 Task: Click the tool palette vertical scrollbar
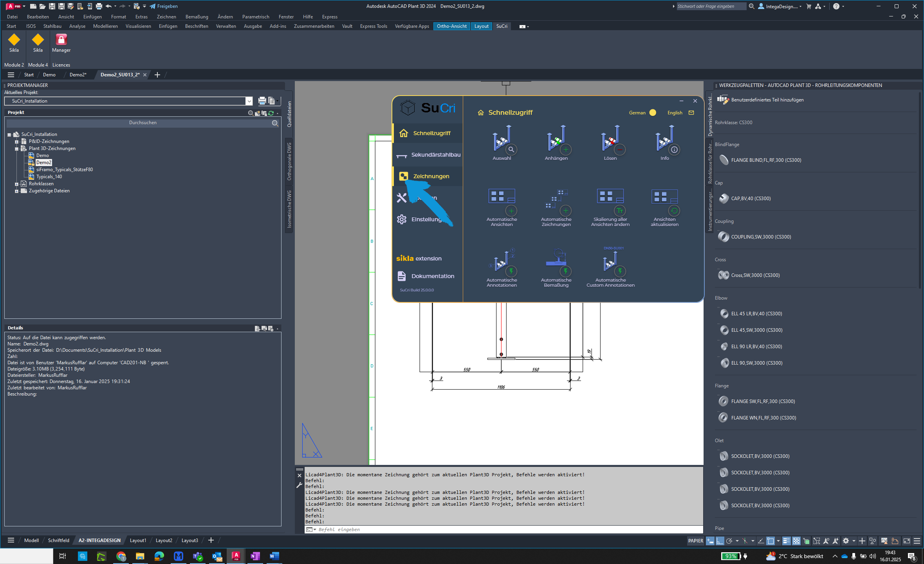click(x=920, y=190)
